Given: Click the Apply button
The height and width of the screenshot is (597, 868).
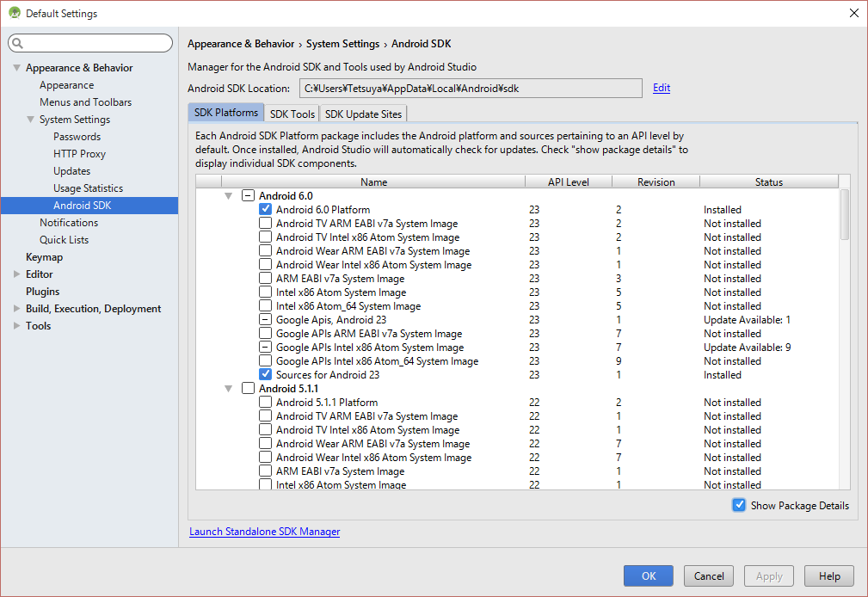Looking at the screenshot, I should point(769,576).
